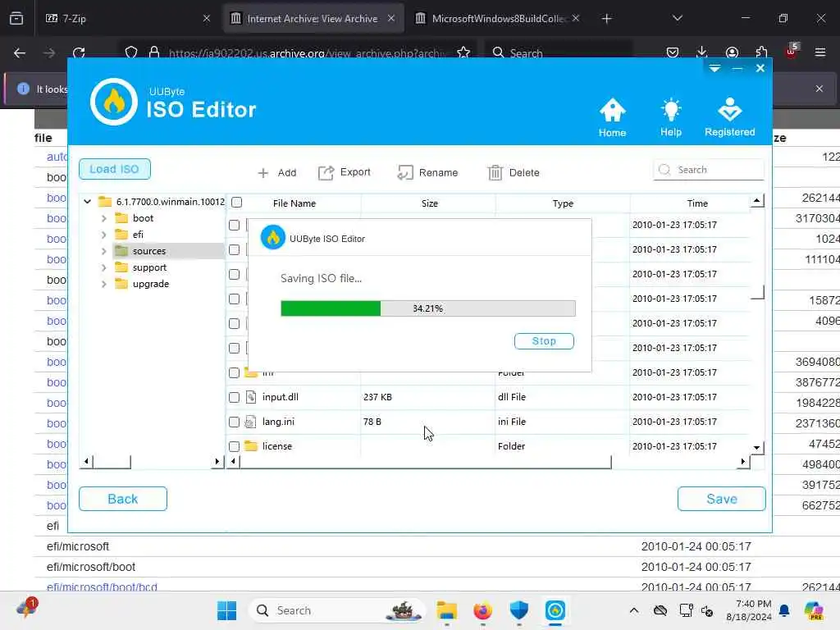Click the UUByte flame logo
Screen dimensions: 840x630
point(113,102)
